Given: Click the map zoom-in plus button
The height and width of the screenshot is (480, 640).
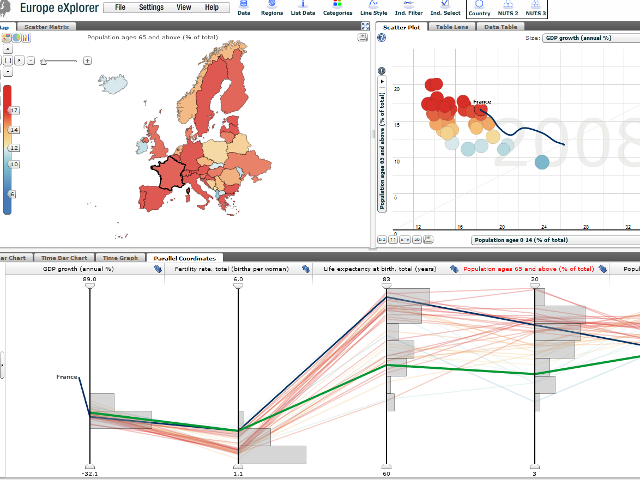Looking at the screenshot, I should click(x=87, y=61).
